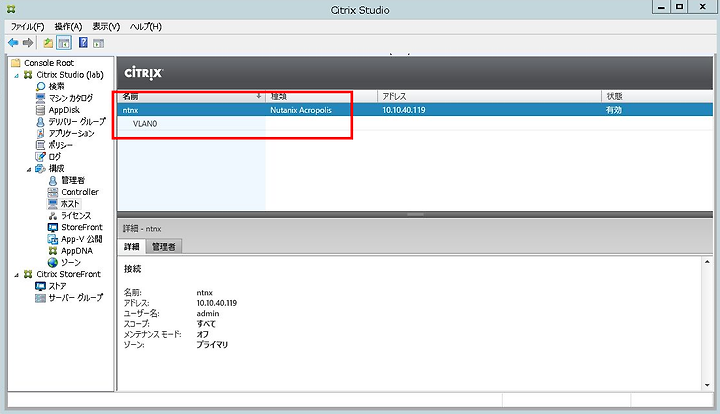Select the AppDisk label in tree
The image size is (720, 414).
[x=64, y=110]
